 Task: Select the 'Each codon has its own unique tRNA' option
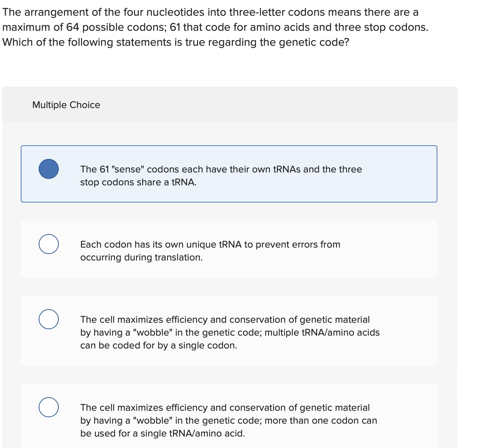(x=48, y=244)
